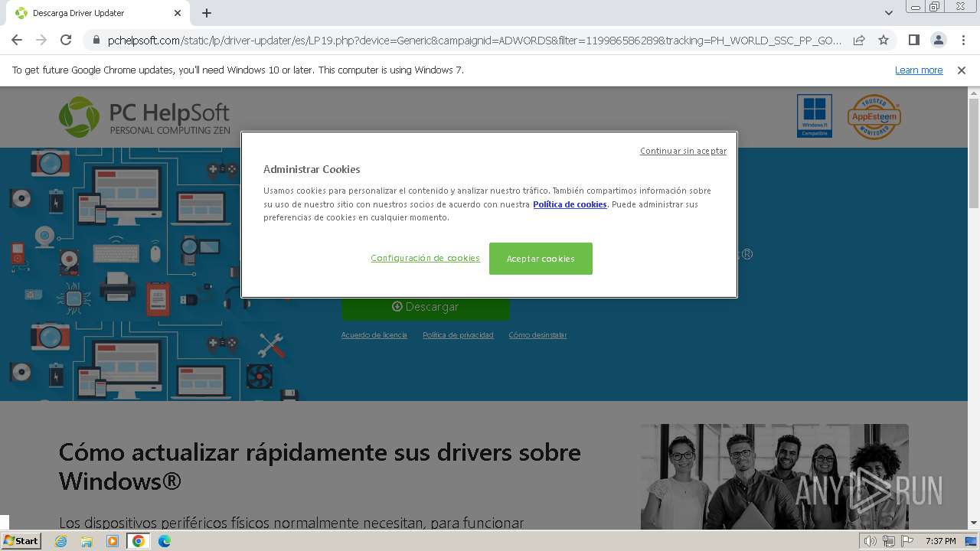The height and width of the screenshot is (551, 980).
Task: Click the Windows 11 Compatible badge
Action: 814,116
